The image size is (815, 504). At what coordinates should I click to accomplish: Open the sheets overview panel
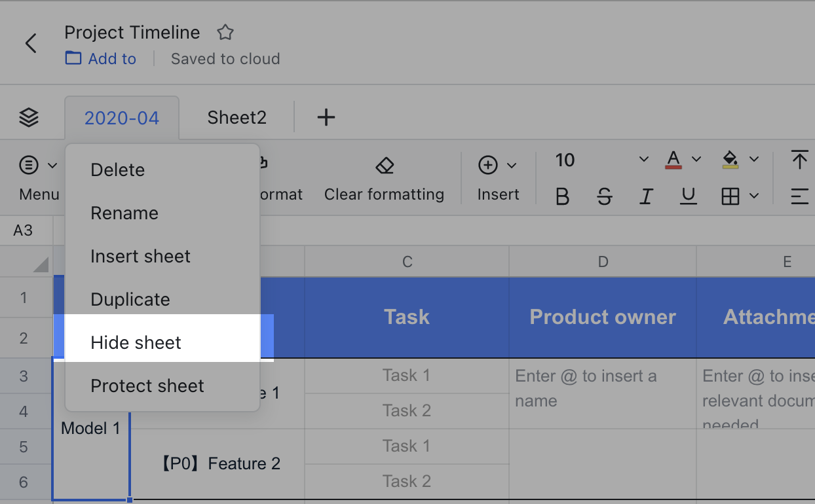28,117
